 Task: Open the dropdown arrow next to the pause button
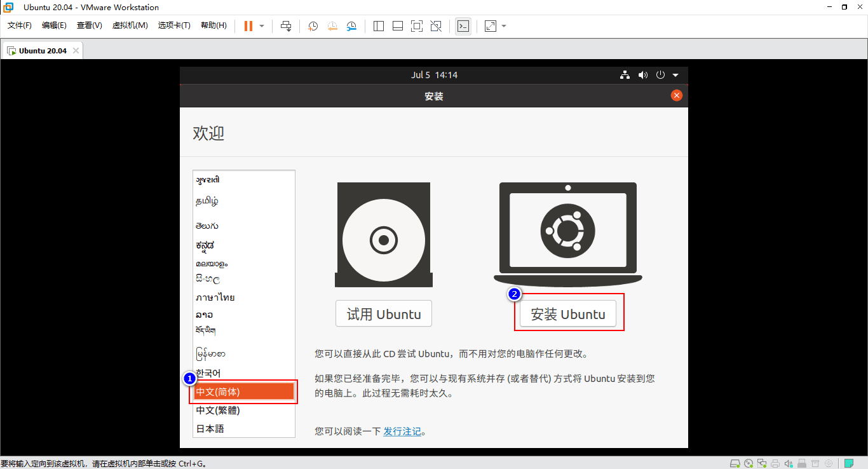click(262, 26)
